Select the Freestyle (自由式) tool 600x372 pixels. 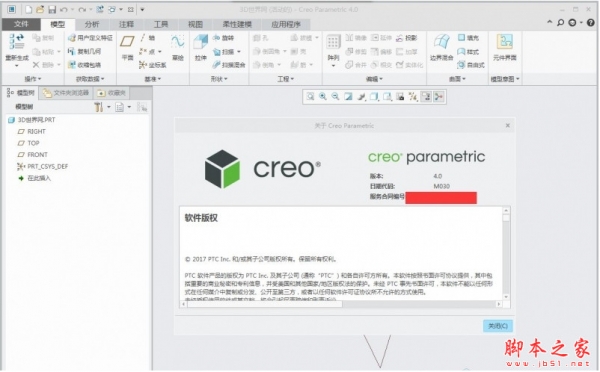pyautogui.click(x=471, y=65)
